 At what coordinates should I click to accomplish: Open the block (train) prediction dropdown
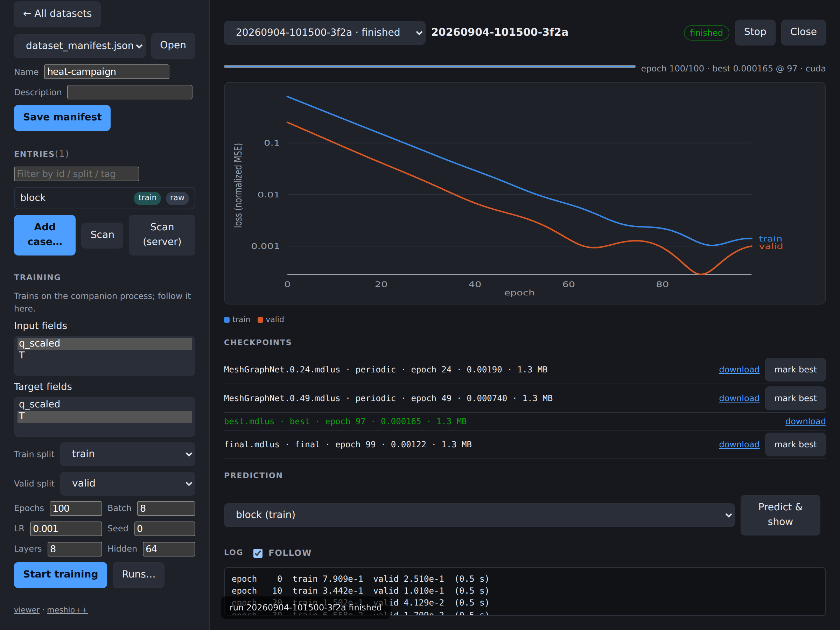point(479,515)
